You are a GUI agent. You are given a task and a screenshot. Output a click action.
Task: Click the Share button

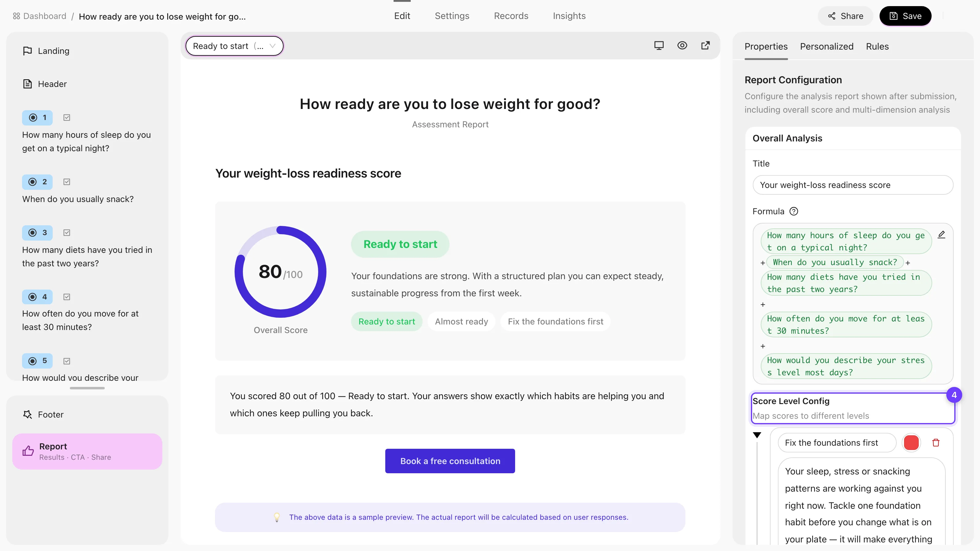[x=845, y=16]
